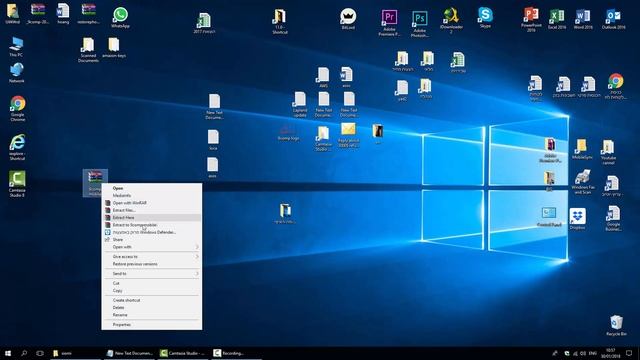
Task: Select Google Chrome icon in left column
Action: click(x=18, y=108)
